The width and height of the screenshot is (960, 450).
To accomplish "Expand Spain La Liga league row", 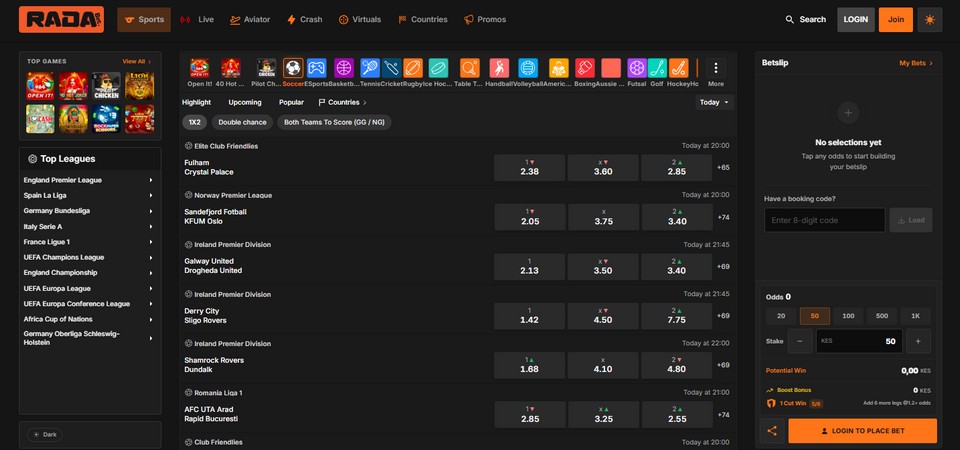I will 89,195.
